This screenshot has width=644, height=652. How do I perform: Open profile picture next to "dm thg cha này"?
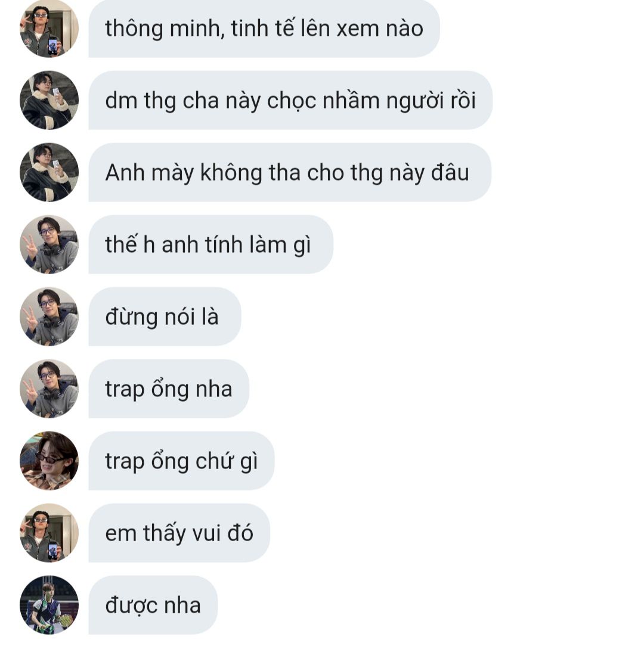point(49,100)
